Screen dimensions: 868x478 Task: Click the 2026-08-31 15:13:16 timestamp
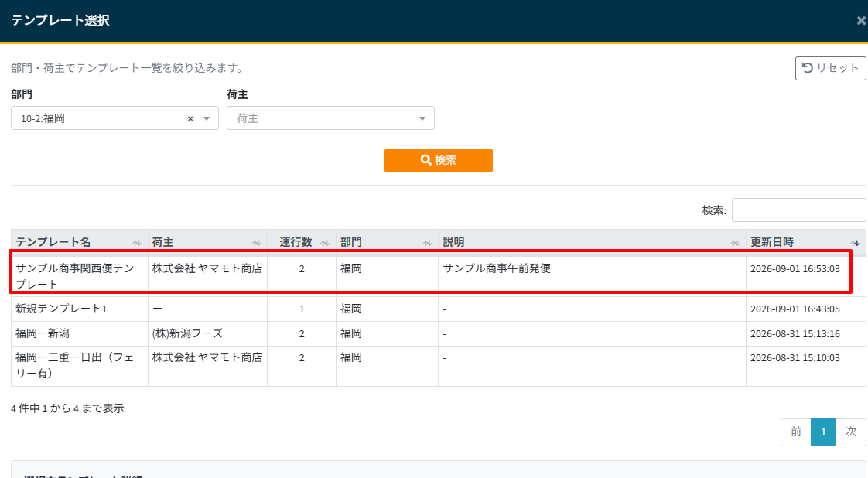(795, 334)
